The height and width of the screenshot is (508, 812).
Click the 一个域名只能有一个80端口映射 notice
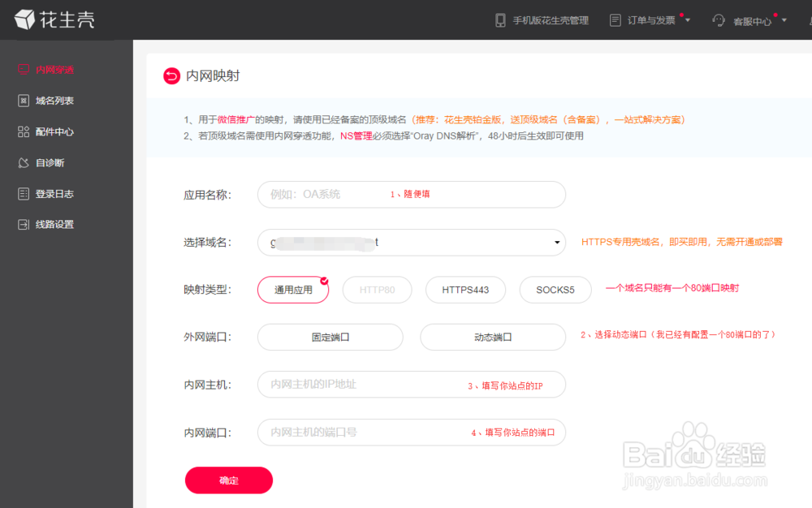672,288
